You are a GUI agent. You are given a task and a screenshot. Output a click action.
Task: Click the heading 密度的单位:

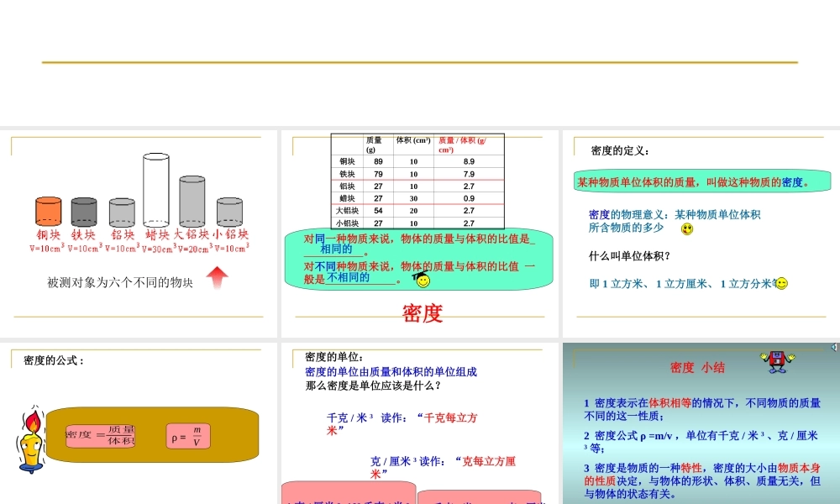point(335,357)
